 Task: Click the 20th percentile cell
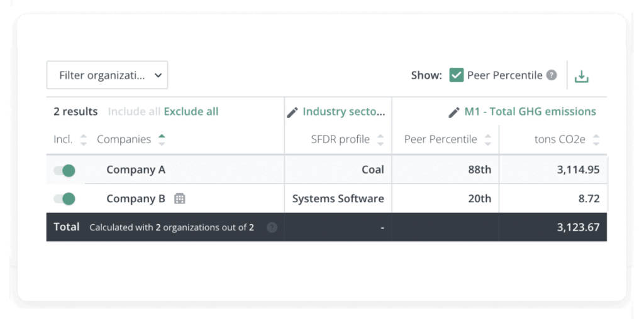[480, 199]
